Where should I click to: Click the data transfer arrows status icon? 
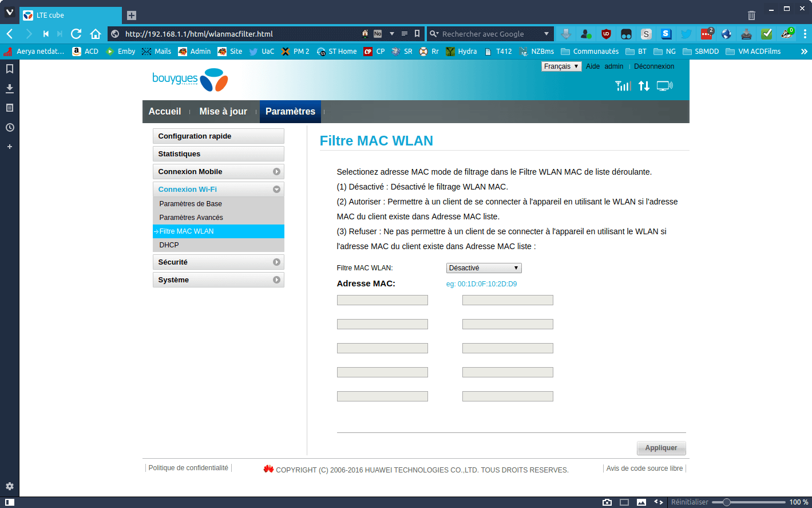[x=644, y=86]
